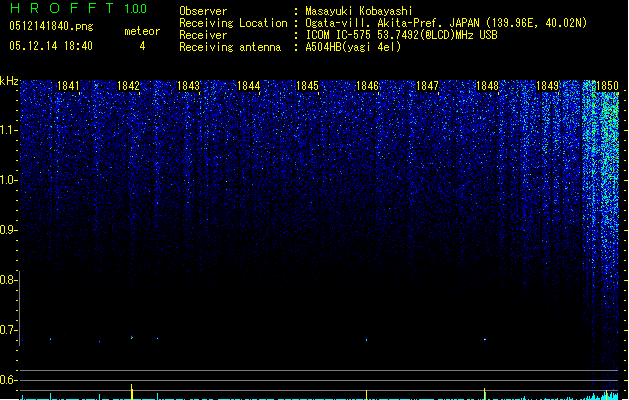The image size is (629, 400).
Task: Click the meteor label
Action: point(142,31)
